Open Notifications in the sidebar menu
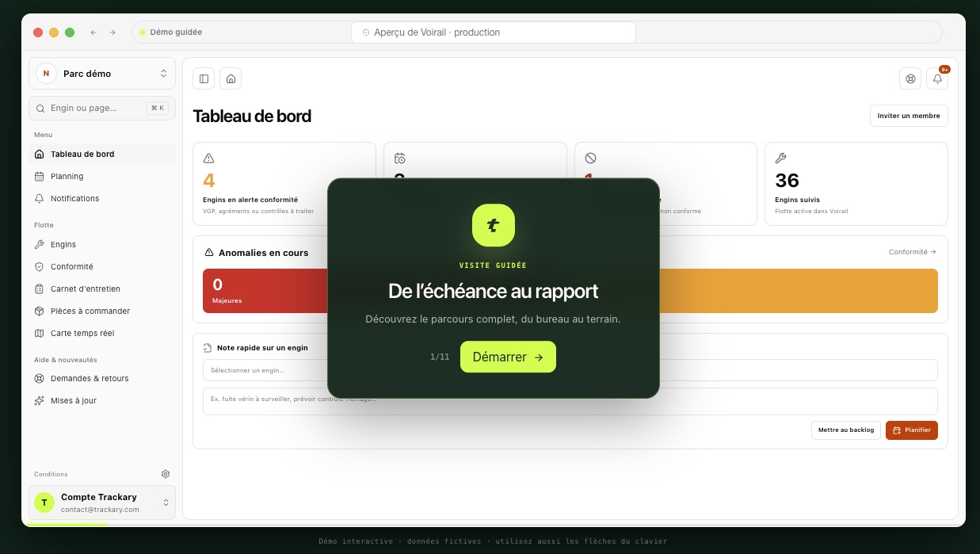The width and height of the screenshot is (980, 554). pyautogui.click(x=102, y=198)
